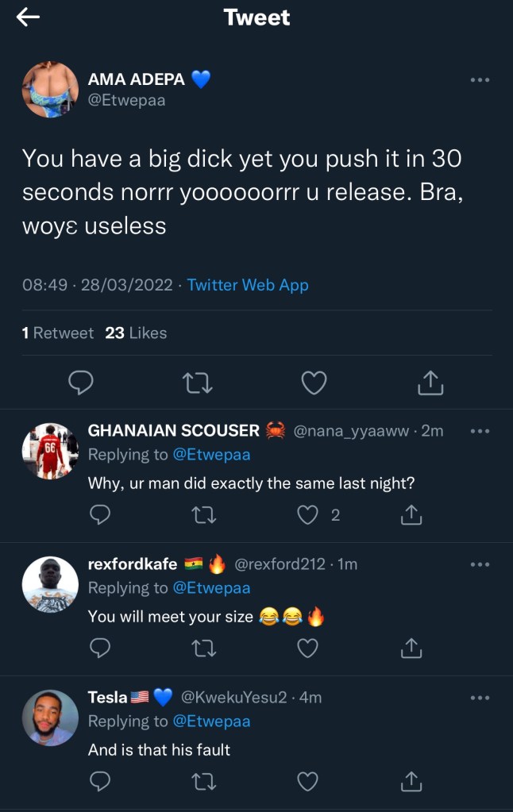
Task: View the 1 Retweet list
Action: [x=58, y=333]
